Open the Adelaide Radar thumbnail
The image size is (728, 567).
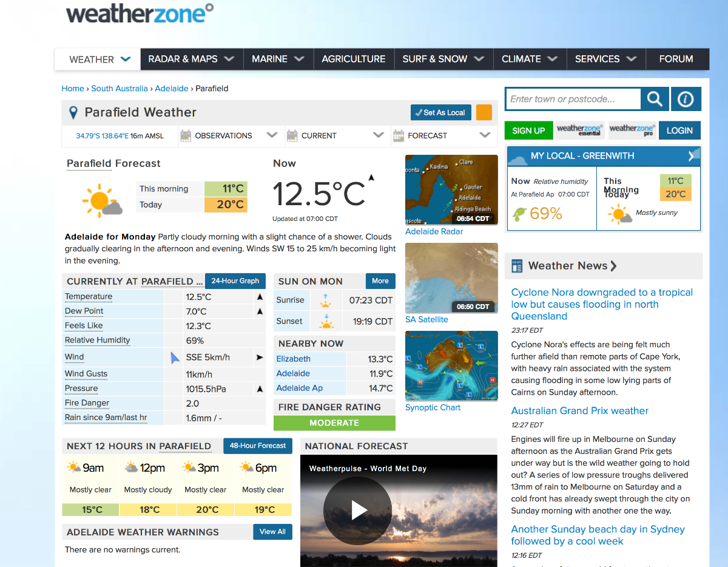click(451, 190)
